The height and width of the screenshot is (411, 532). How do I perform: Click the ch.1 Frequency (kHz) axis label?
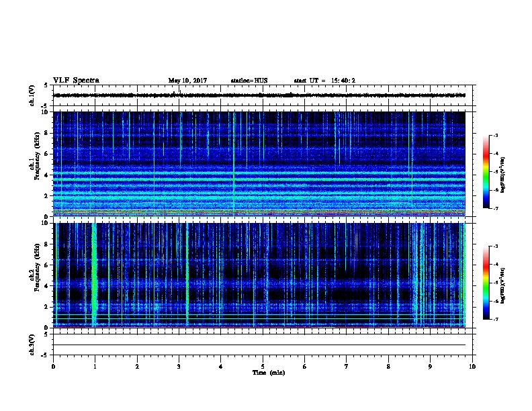[x=36, y=156]
